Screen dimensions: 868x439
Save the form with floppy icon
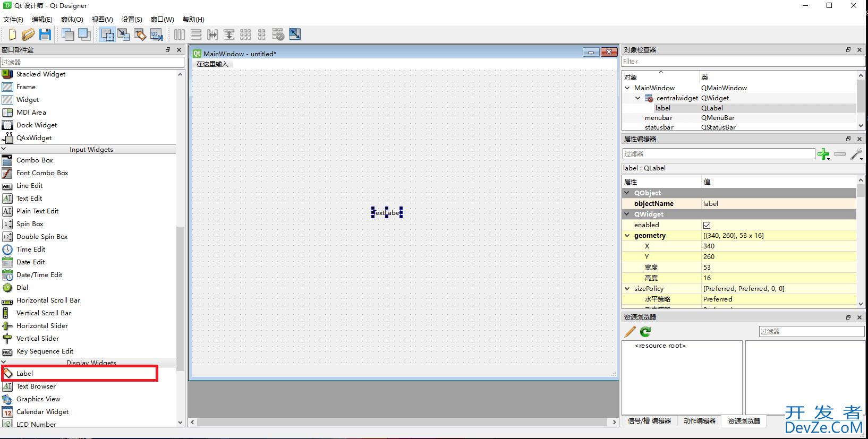pos(45,35)
